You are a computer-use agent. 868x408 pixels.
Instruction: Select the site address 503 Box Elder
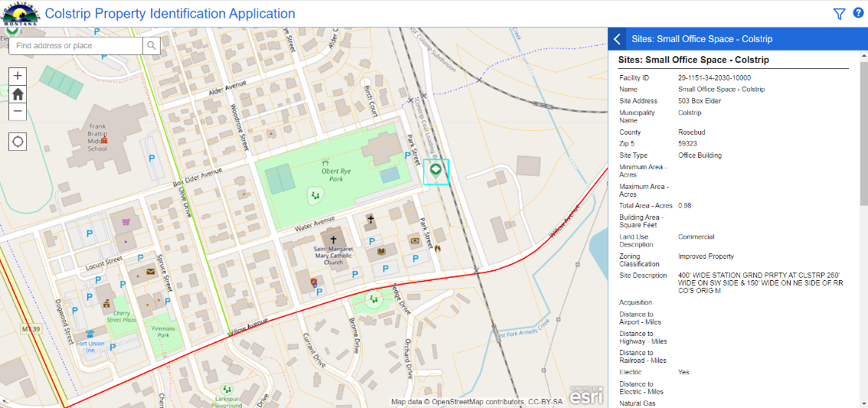(x=699, y=101)
